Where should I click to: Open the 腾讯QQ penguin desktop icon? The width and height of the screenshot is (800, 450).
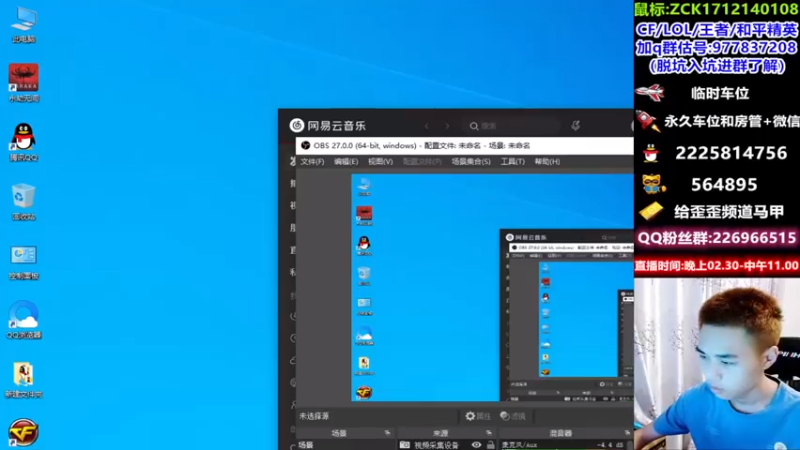[x=23, y=142]
